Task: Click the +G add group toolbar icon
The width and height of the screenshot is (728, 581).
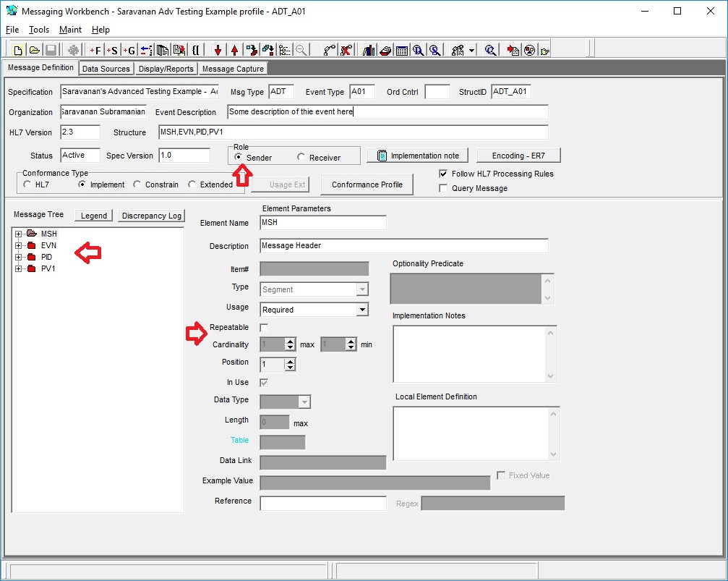Action: (x=128, y=49)
